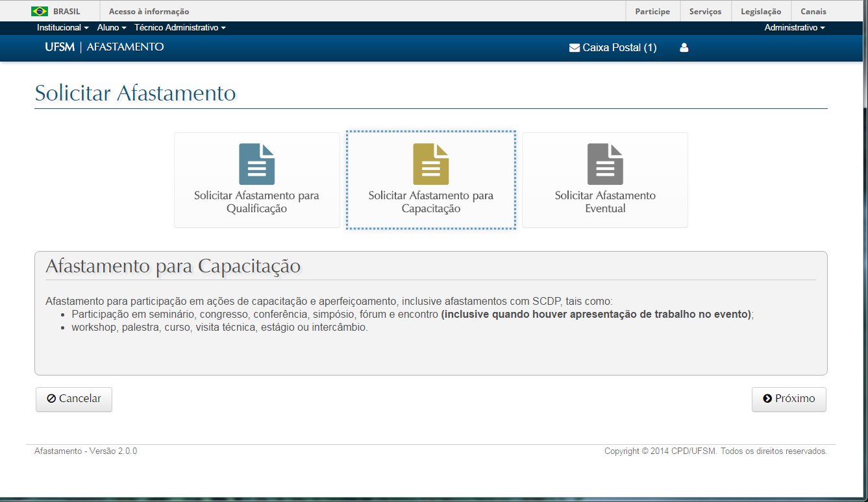Click the arrow icon on Próximo button
Viewport: 868px width, 502px height.
pyautogui.click(x=767, y=399)
